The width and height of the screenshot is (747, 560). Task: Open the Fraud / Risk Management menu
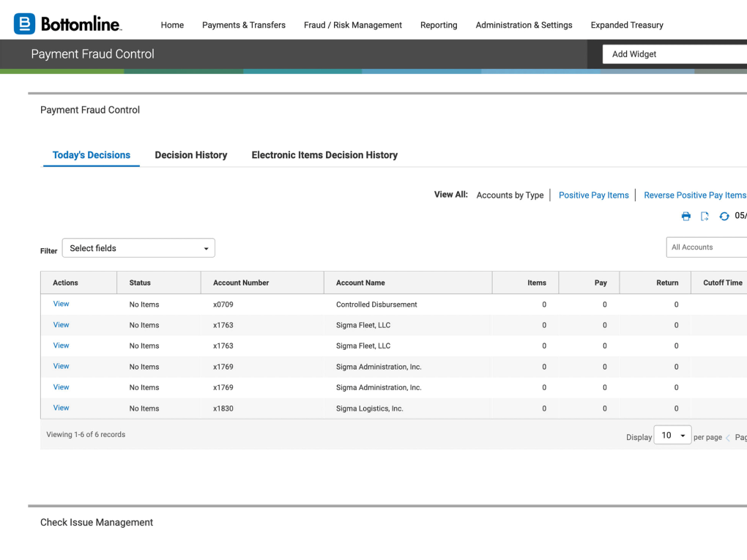353,25
